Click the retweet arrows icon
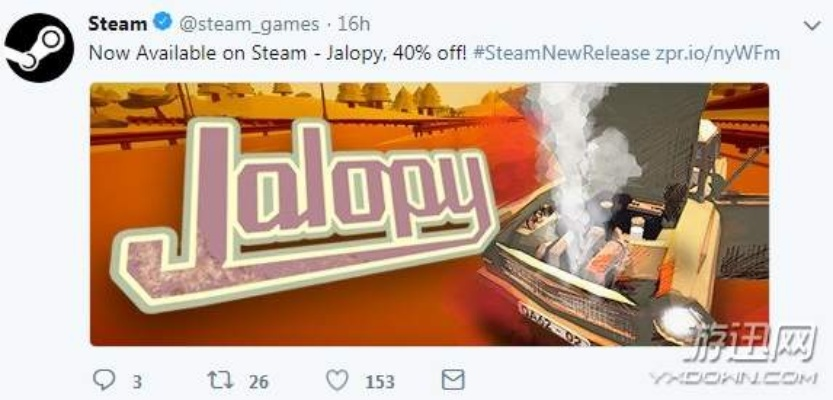 [x=220, y=380]
